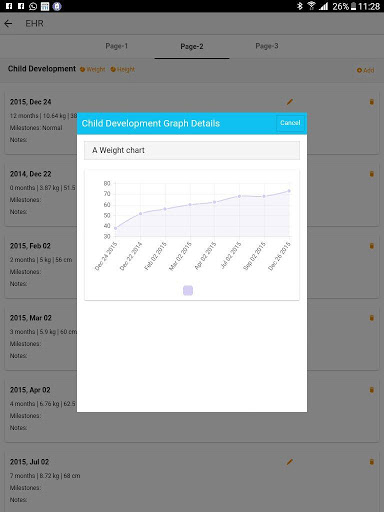Open the Page-3 tab

(267, 46)
